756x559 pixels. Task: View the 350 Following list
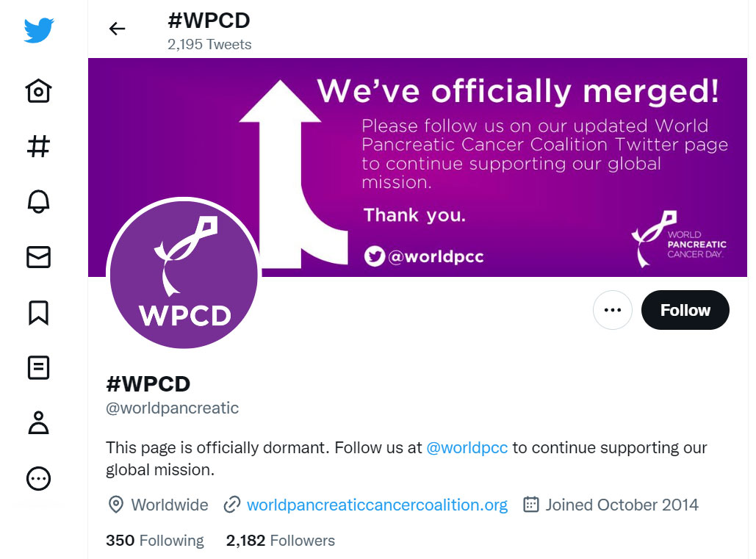[x=155, y=540]
